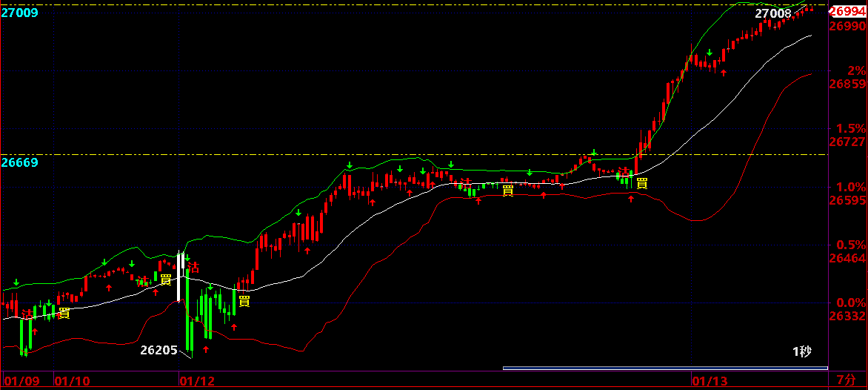Click the 26332 price axis value
Screen dimensions: 868x390
(847, 316)
